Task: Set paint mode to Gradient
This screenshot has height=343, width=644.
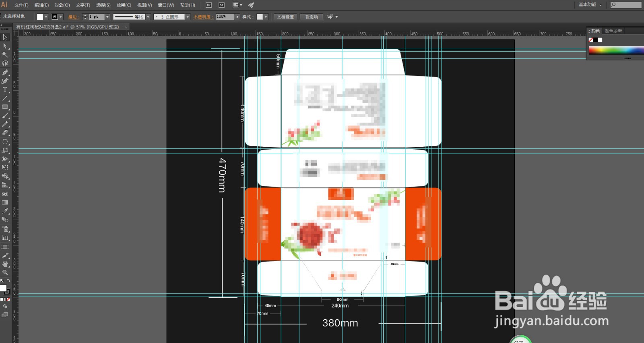Action: click(x=5, y=299)
